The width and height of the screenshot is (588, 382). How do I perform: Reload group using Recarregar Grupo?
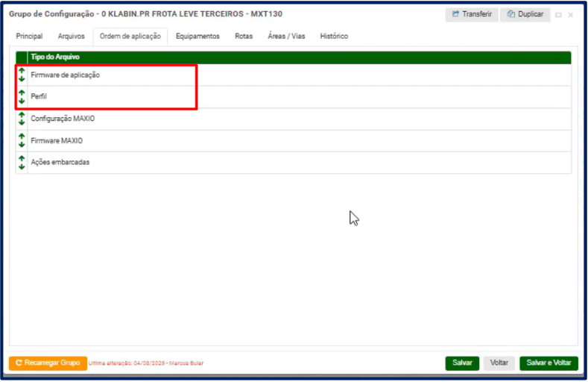point(48,363)
